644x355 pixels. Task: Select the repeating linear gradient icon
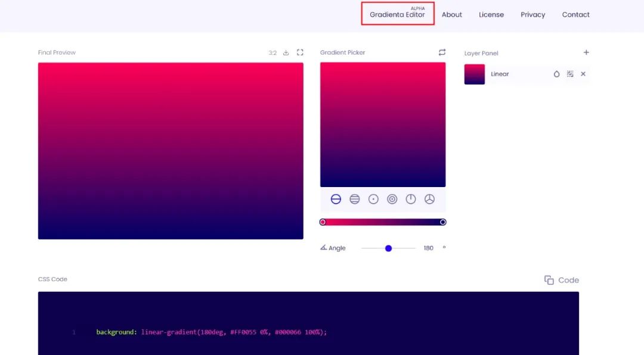coord(355,200)
